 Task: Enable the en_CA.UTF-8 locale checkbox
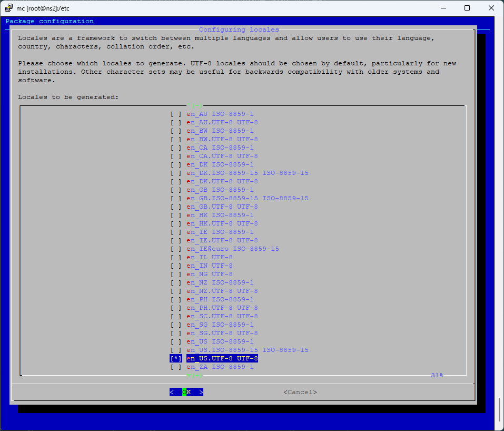(x=176, y=156)
